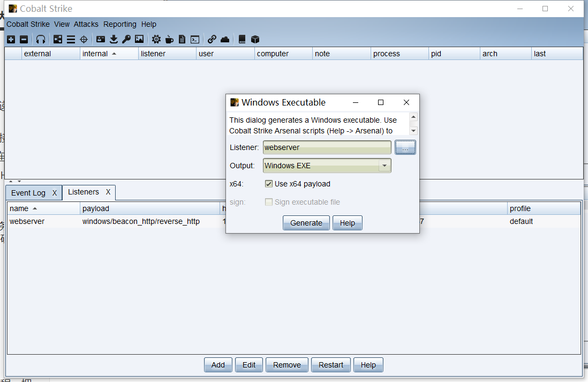Sort sessions by process column
588x382 pixels.
[399, 54]
